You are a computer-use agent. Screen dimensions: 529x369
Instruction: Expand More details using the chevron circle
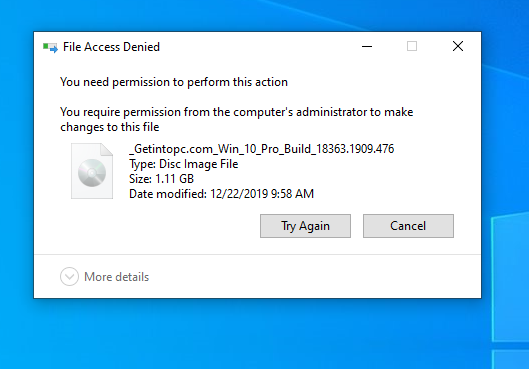(69, 277)
